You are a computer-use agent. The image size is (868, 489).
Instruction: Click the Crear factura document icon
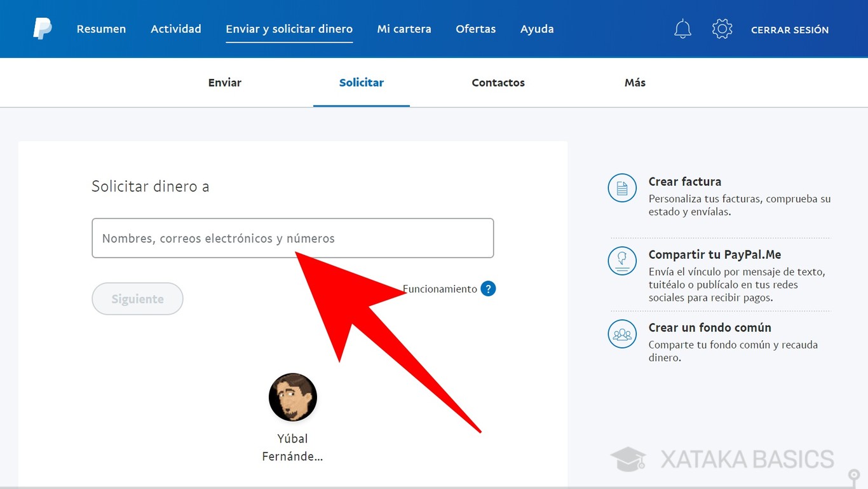click(x=622, y=188)
